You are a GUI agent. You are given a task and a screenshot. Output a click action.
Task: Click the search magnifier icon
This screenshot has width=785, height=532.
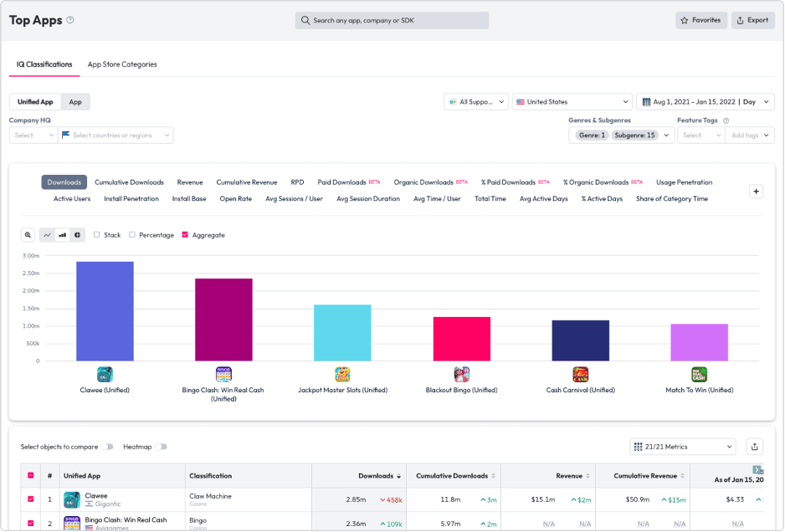(x=305, y=21)
